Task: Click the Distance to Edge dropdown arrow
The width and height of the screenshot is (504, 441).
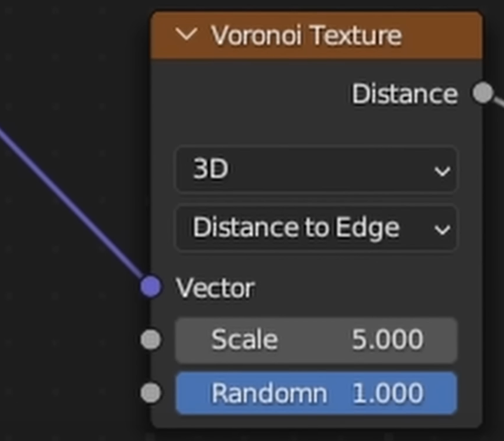Action: tap(443, 229)
